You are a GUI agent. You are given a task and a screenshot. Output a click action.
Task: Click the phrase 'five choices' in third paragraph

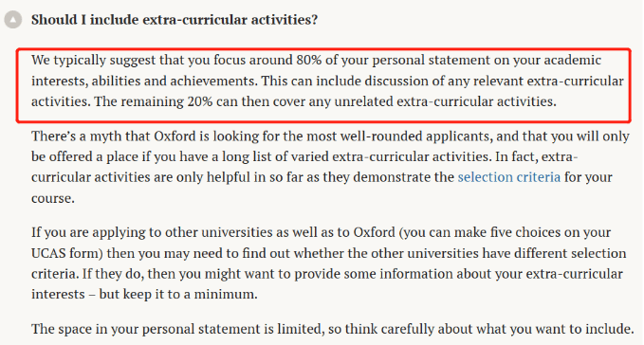[515, 232]
